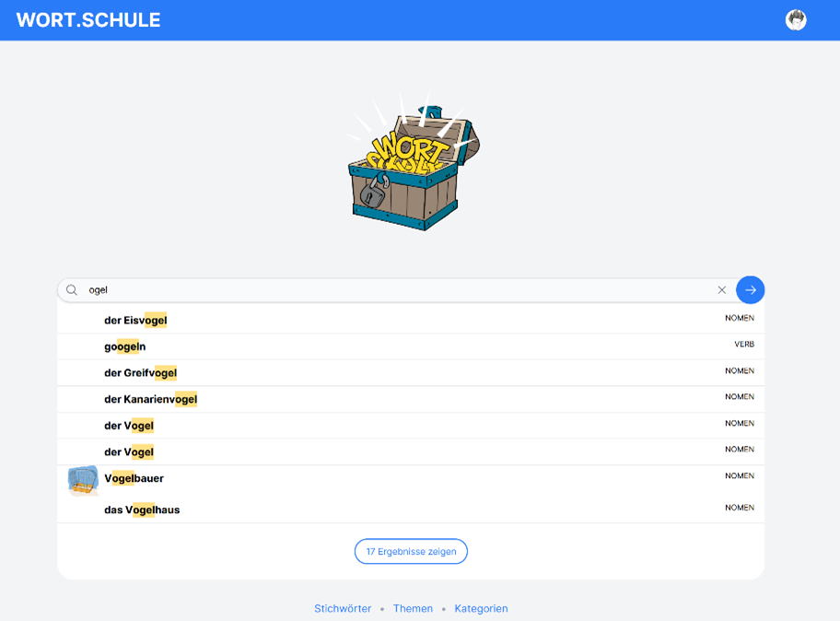Image resolution: width=840 pixels, height=621 pixels.
Task: Open the user avatar menu
Action: pos(796,20)
